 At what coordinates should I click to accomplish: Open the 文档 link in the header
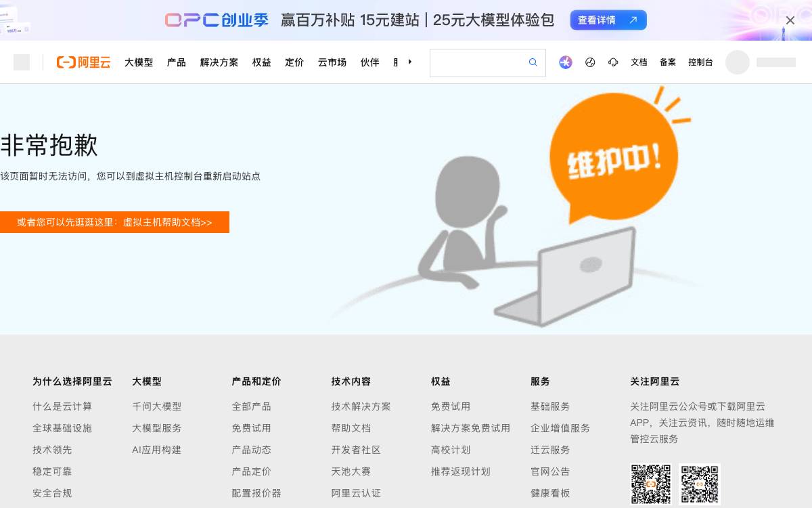tap(639, 62)
